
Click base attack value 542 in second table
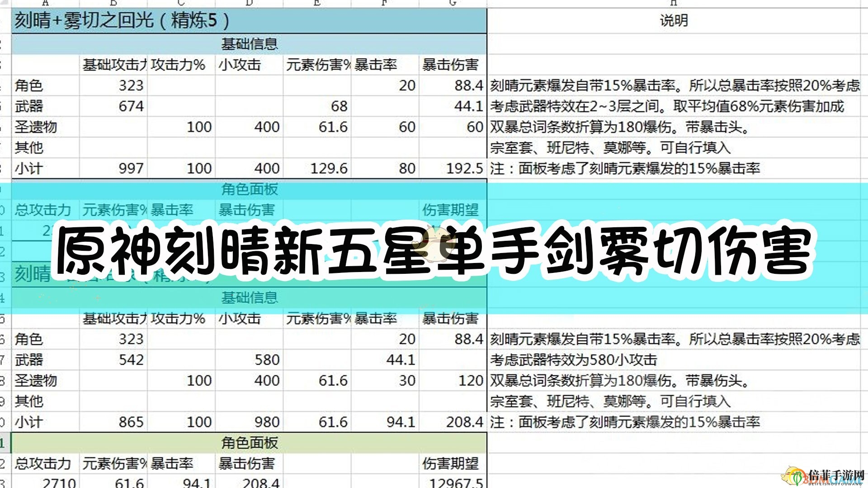coord(113,360)
